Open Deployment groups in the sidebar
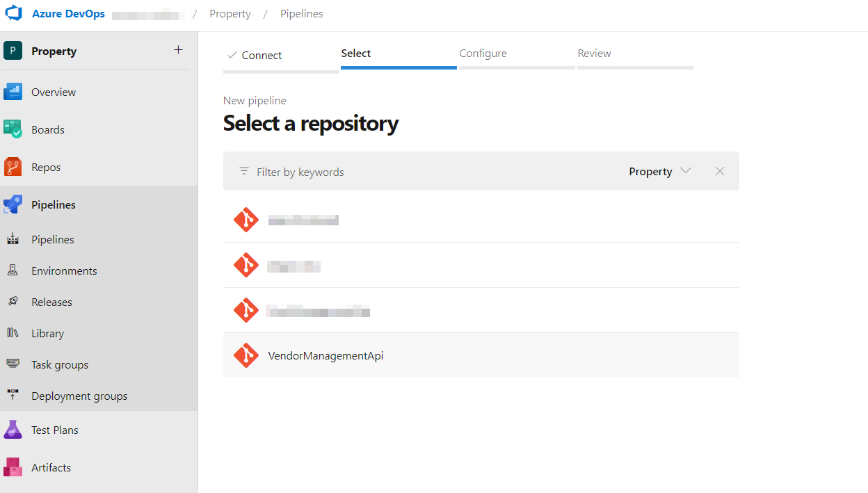The image size is (868, 493). coord(99,396)
